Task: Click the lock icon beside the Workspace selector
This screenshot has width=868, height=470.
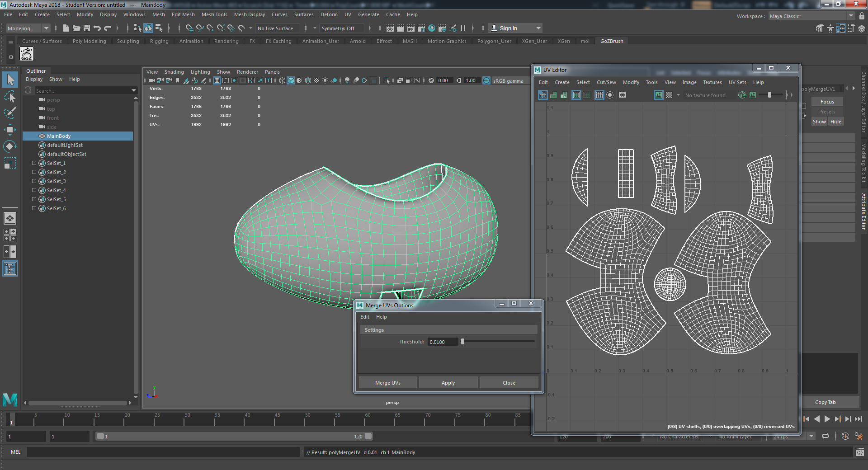Action: [x=862, y=16]
